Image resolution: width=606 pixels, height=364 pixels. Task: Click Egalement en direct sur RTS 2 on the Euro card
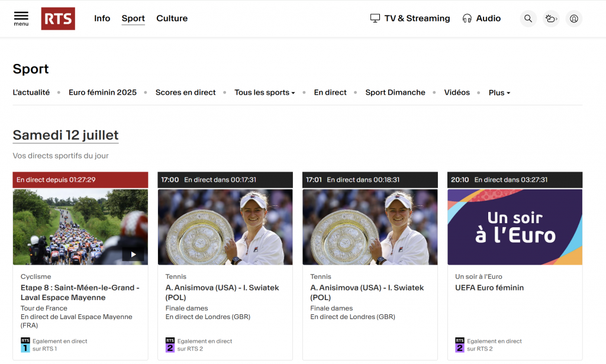click(x=494, y=345)
